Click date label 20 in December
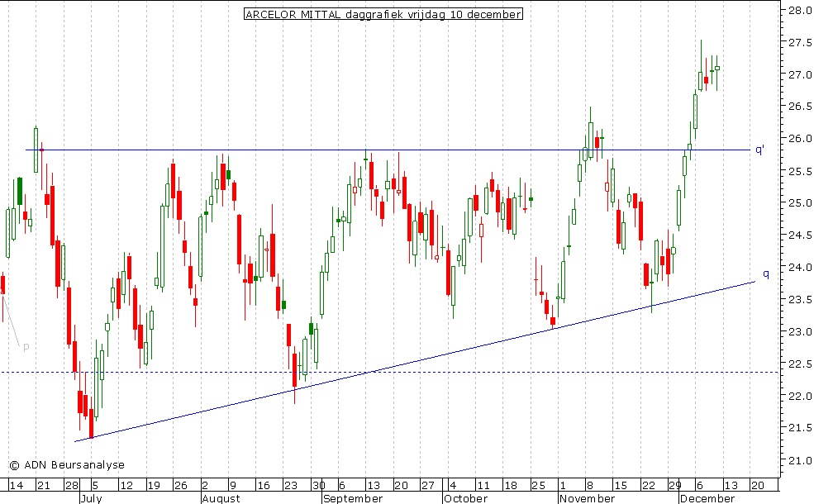This screenshot has width=814, height=504. point(758,485)
